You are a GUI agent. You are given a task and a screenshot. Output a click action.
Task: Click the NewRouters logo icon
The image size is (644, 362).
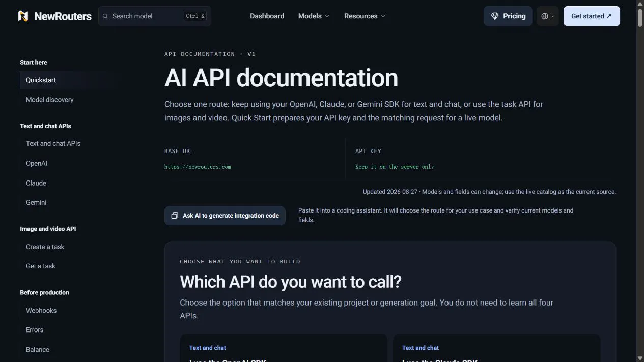(x=23, y=16)
